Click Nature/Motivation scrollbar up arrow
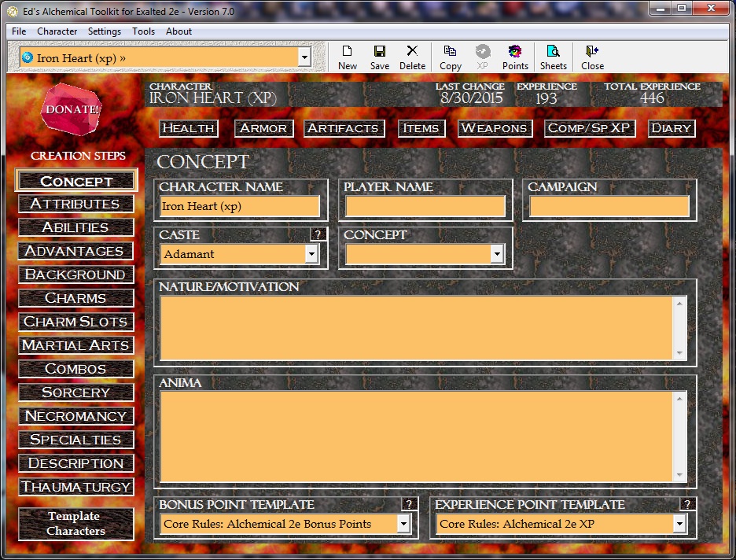Screen dimensions: 736x560 [x=679, y=304]
